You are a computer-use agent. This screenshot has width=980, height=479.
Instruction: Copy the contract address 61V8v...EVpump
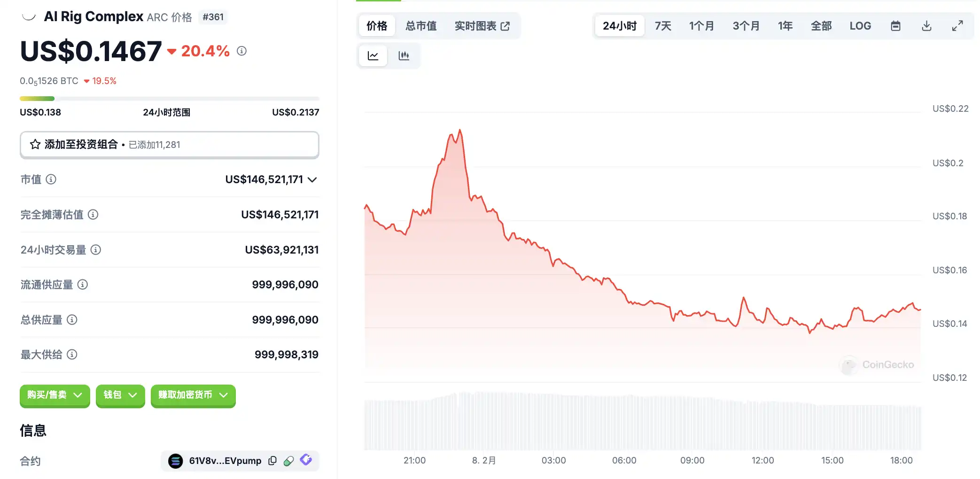click(272, 461)
